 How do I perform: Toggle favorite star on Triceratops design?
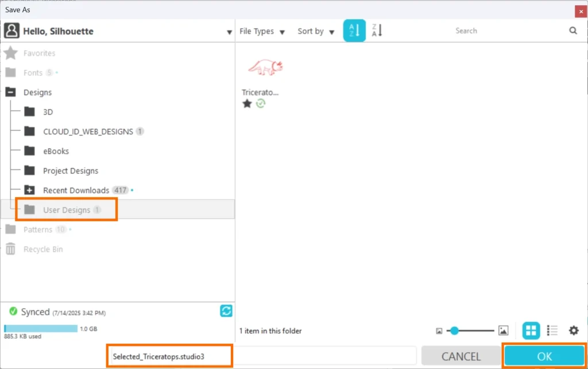point(247,104)
